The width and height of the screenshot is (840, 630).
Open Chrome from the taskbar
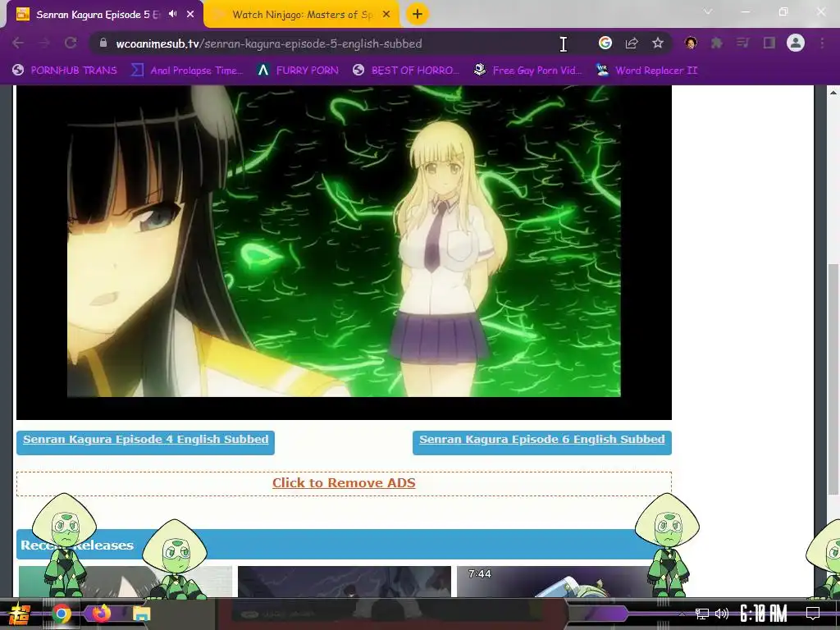(x=62, y=614)
